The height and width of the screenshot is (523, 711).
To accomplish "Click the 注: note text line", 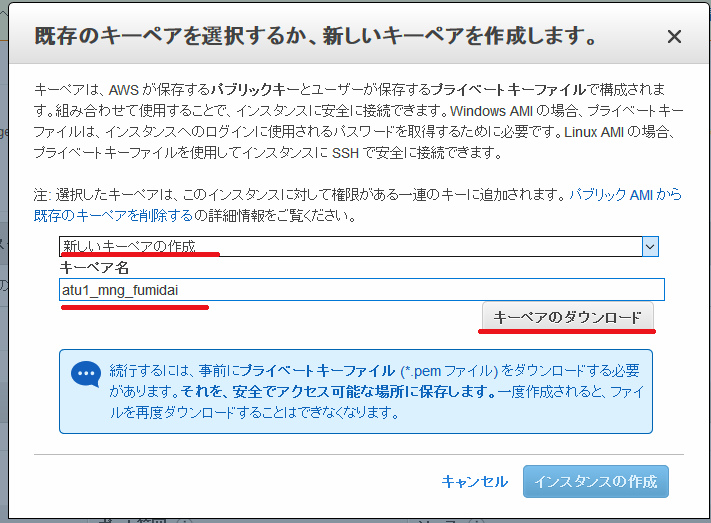I will click(x=300, y=196).
